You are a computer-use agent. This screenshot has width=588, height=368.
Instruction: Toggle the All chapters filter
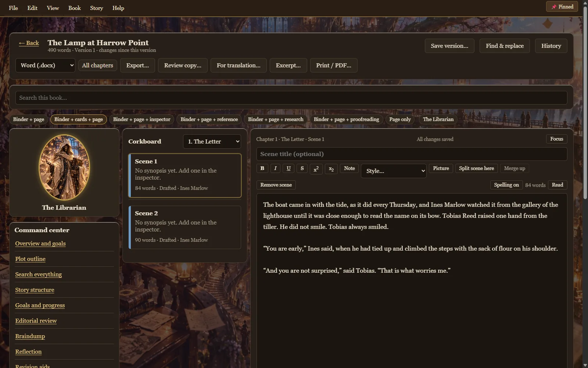[97, 65]
